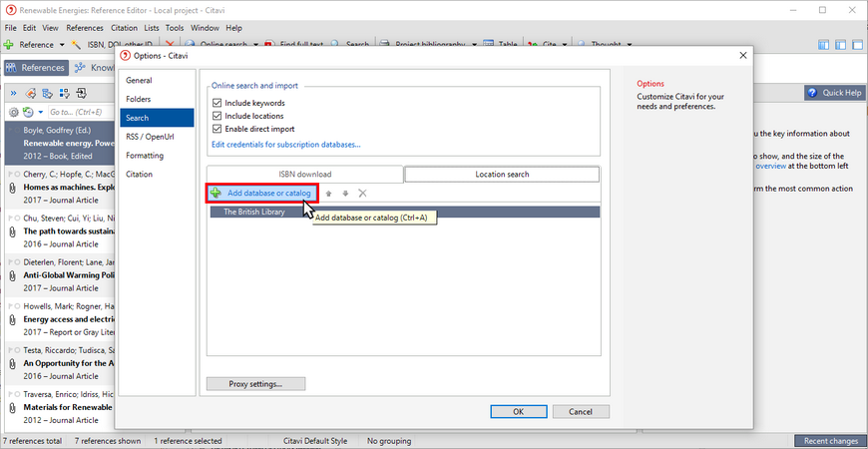
Task: Open Proxy settings dialog
Action: point(255,384)
